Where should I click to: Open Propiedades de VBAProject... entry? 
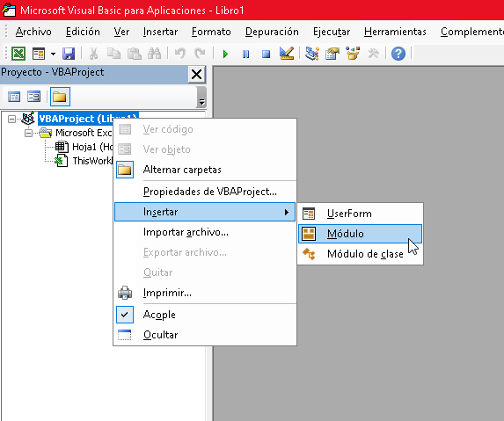[x=205, y=192]
